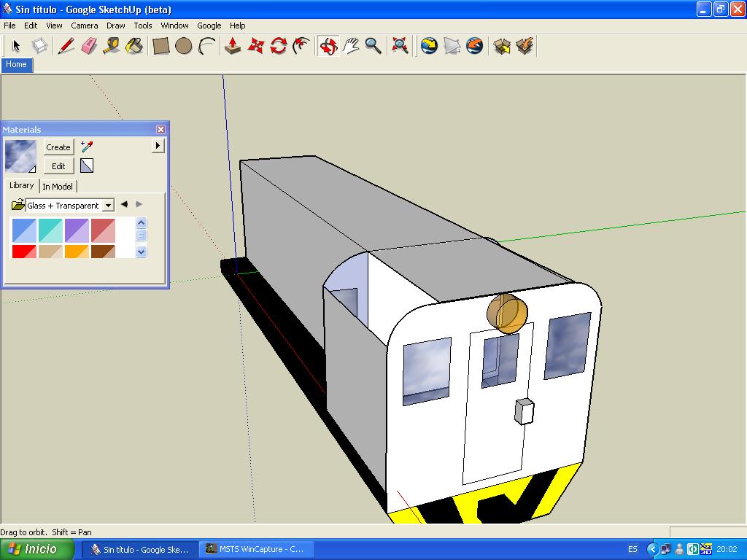Viewport: 747px width, 560px height.
Task: Switch to the In Model tab
Action: [x=58, y=187]
